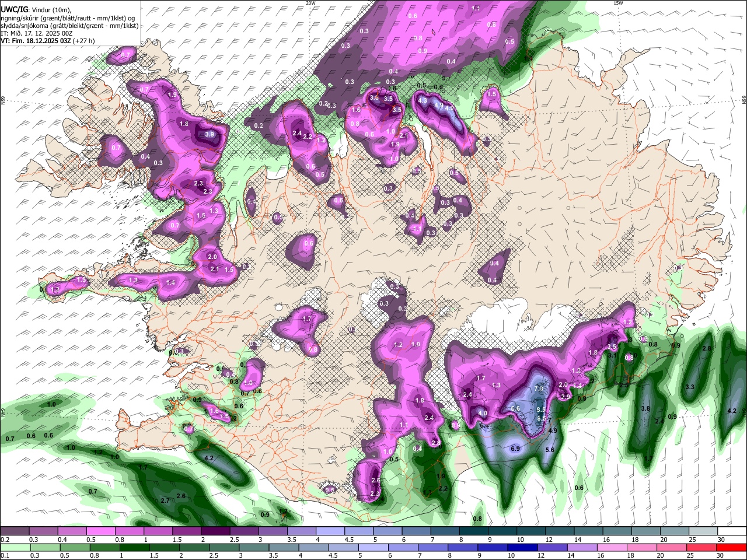Select the bright pink 0.5 snow legend swatch

(x=100, y=531)
